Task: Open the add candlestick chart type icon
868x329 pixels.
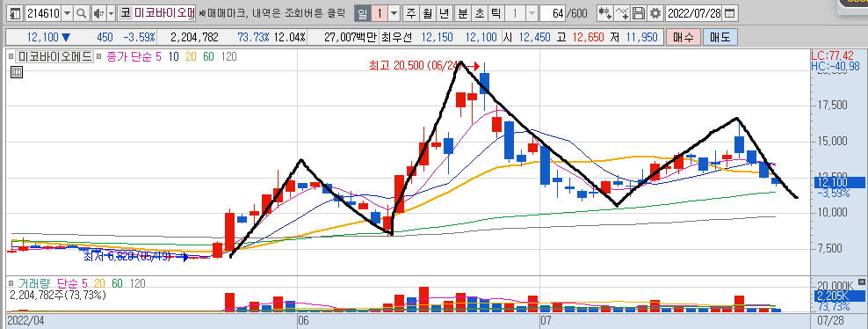Action: click(605, 13)
